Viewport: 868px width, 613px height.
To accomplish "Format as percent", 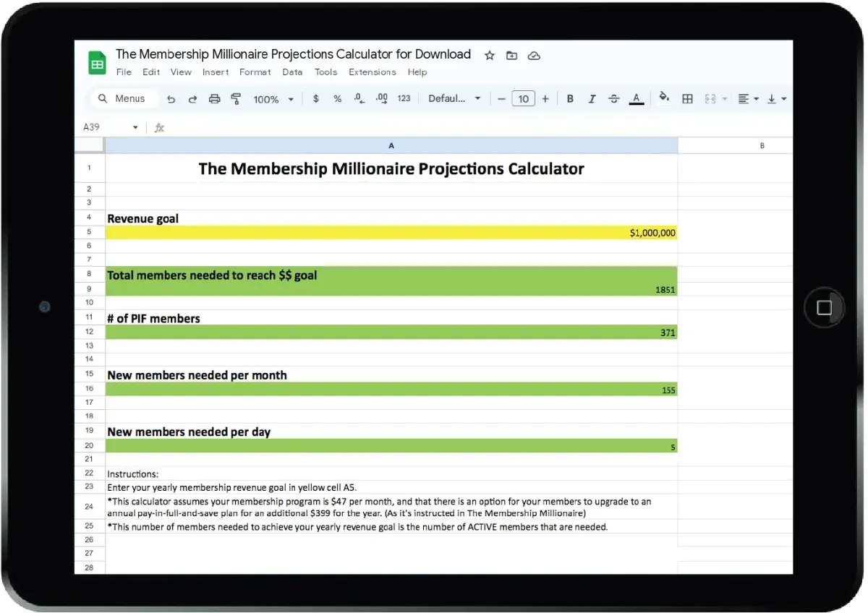I will click(337, 99).
